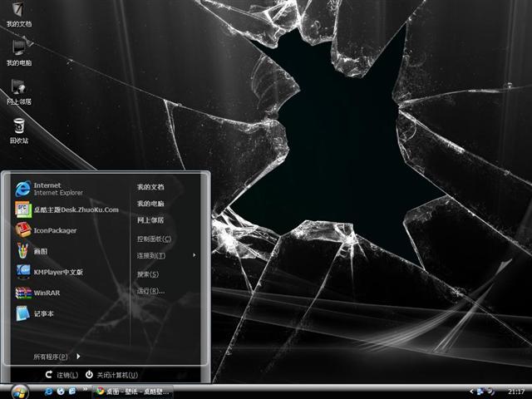Open 控制面板(C) from the start menu

point(154,239)
